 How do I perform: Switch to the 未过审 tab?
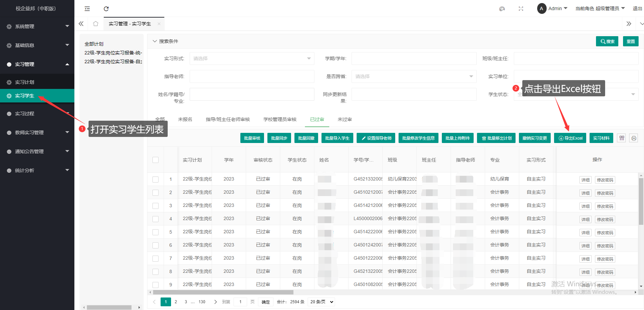tap(344, 119)
